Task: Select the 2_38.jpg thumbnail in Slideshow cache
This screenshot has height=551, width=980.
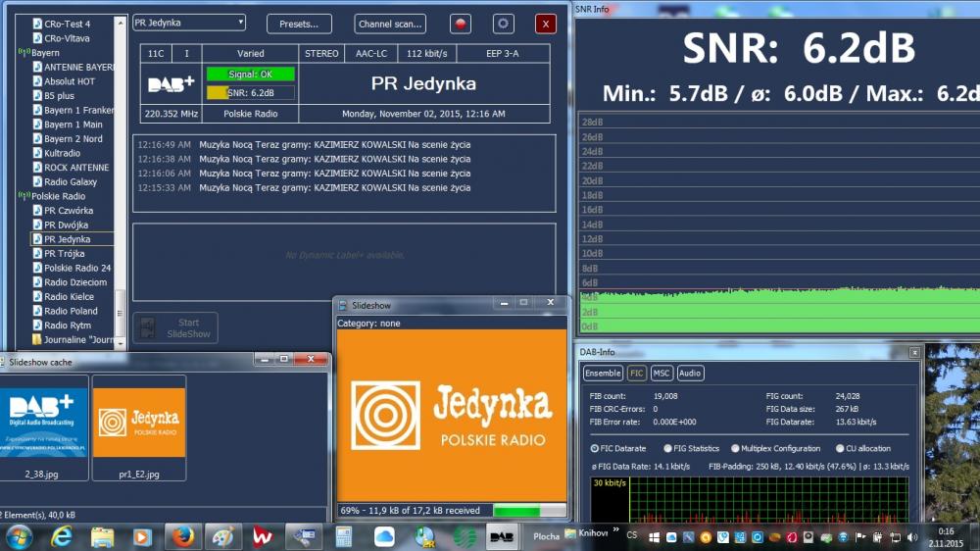Action: [44, 428]
